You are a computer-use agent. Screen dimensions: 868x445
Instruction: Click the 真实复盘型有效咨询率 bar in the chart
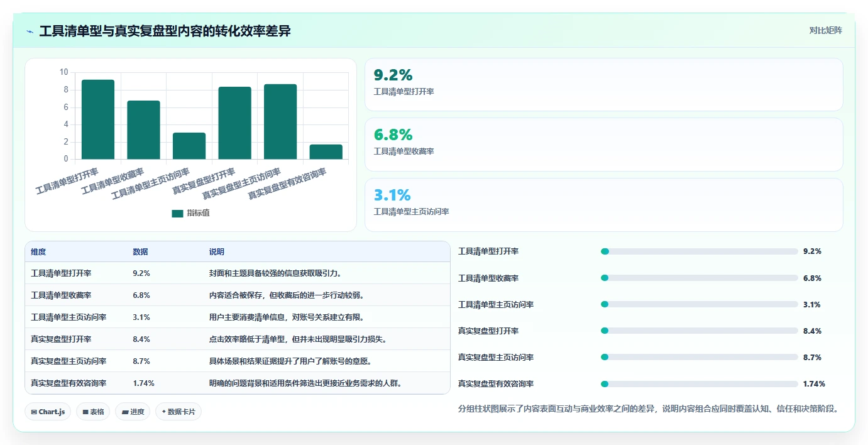tap(326, 152)
